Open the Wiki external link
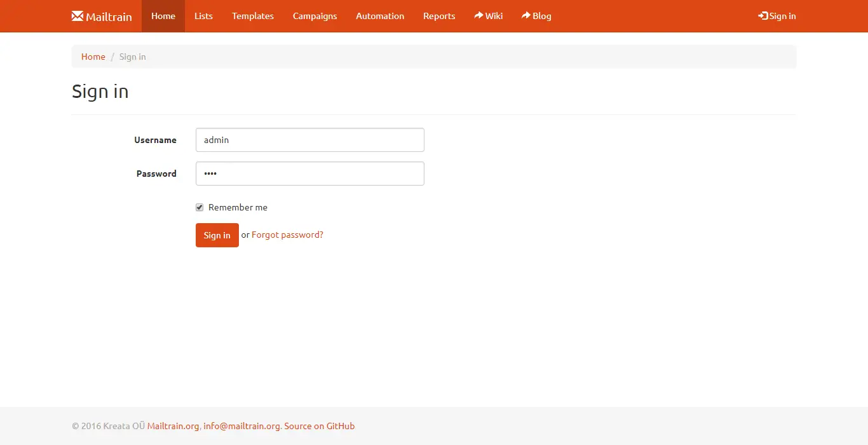 489,16
